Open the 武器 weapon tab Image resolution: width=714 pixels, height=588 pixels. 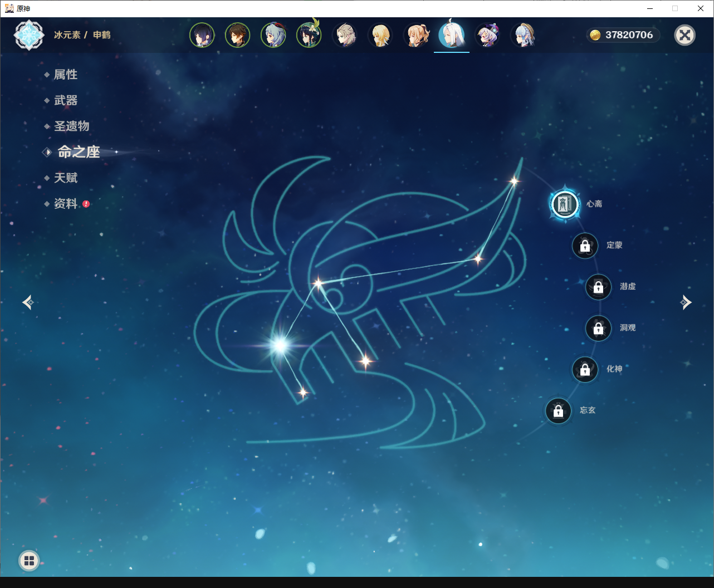(66, 100)
